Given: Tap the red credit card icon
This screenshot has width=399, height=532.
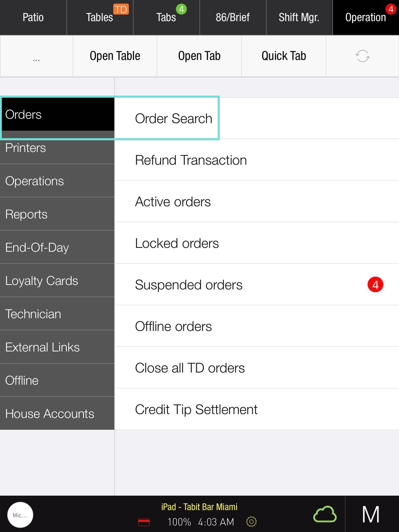Looking at the screenshot, I should pos(144,522).
